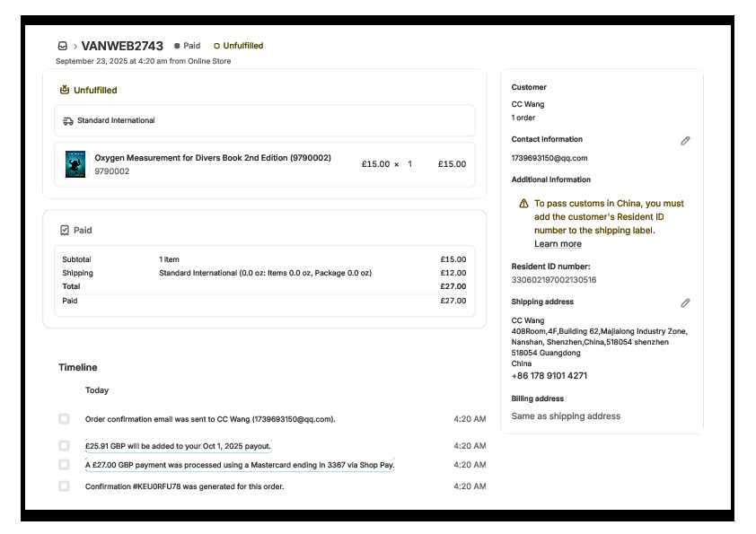756x534 pixels.
Task: Click the Unfulfilled box icon in card header
Action: (65, 90)
